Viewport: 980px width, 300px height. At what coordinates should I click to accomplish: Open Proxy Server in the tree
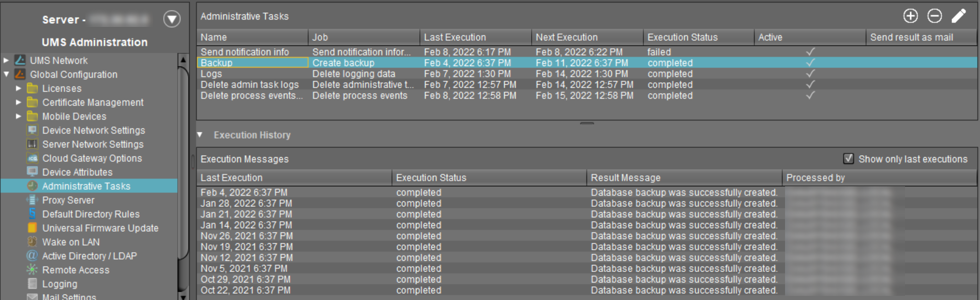click(68, 200)
